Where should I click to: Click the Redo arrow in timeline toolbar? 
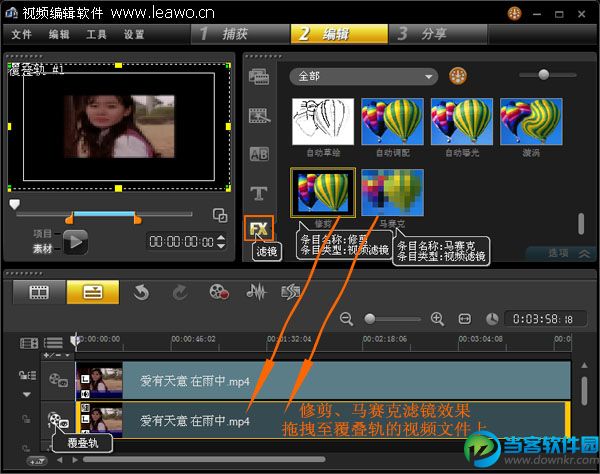click(180, 292)
